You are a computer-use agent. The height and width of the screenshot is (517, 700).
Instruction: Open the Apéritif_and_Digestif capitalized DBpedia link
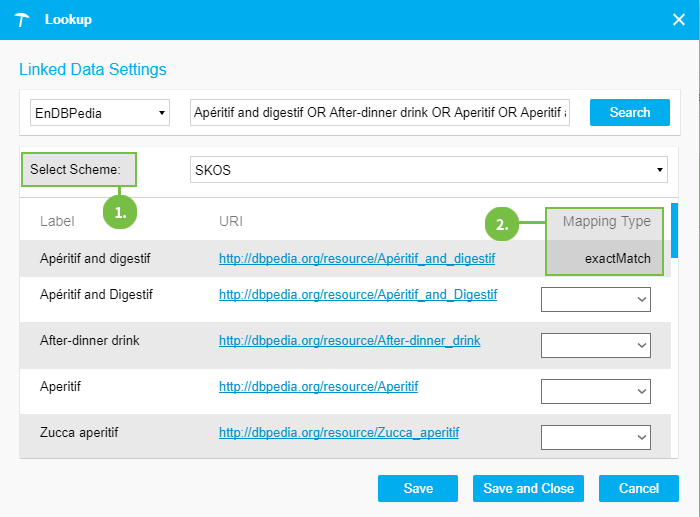(x=358, y=295)
